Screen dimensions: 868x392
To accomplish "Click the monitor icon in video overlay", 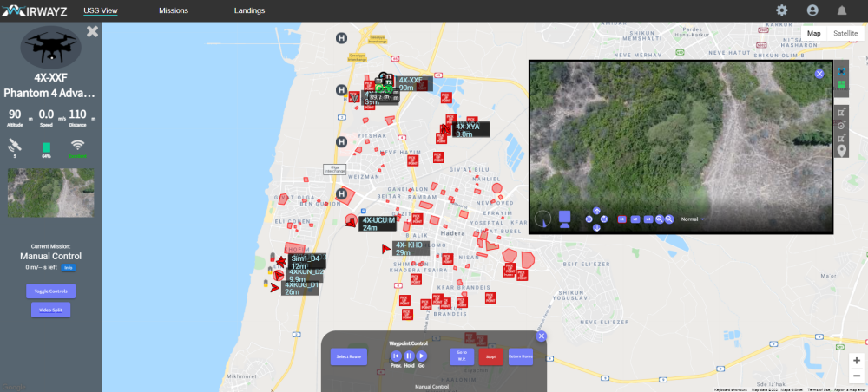I will point(564,218).
